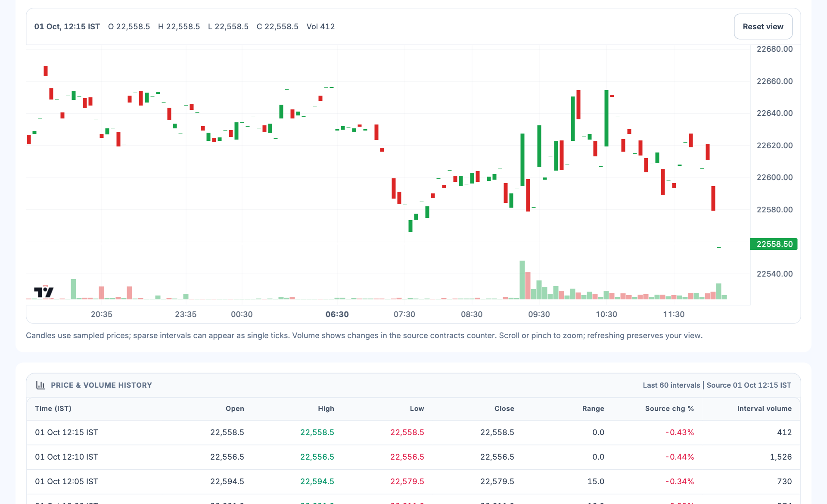The height and width of the screenshot is (504, 827).
Task: Select the green 22558.50 current price label
Action: [x=774, y=244]
